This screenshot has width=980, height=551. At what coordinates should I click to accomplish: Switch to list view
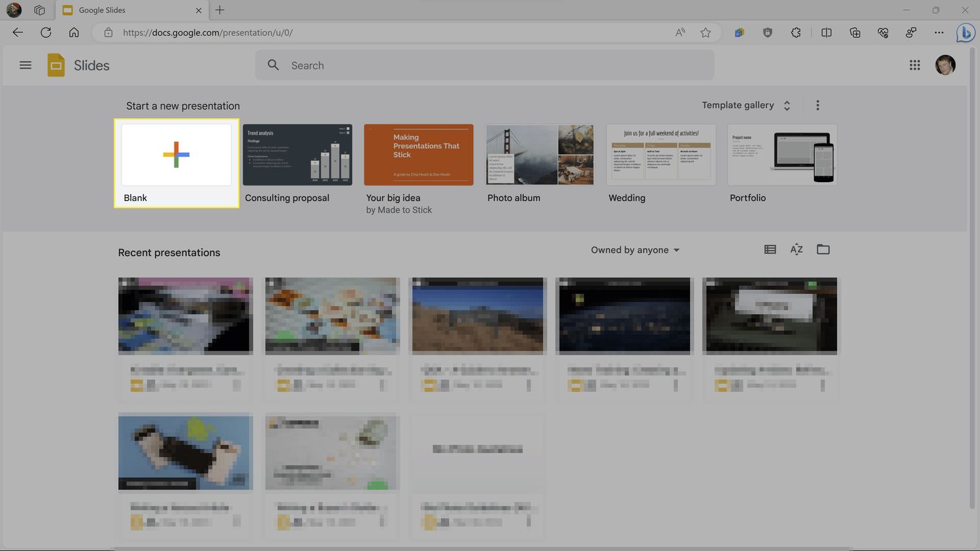770,249
